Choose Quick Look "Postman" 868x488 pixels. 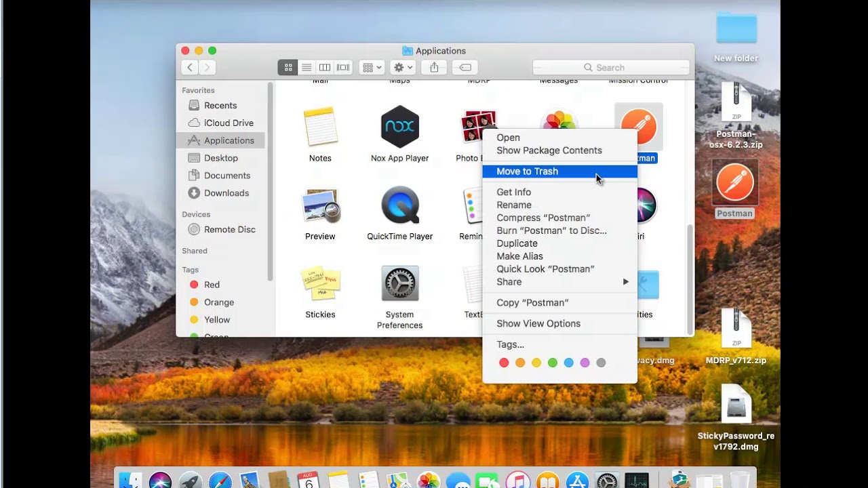[559, 269]
